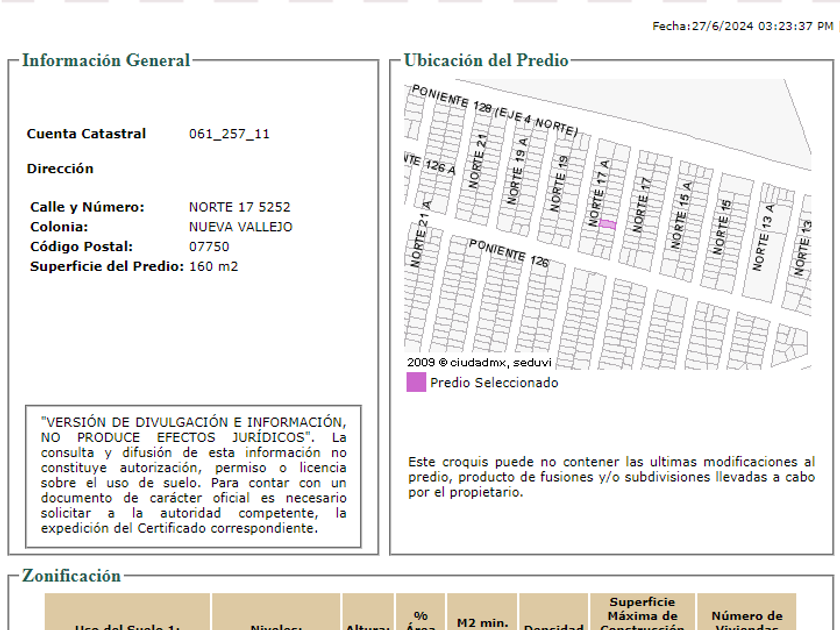Click the cuenta catastral value 061_257_11

pyautogui.click(x=229, y=134)
